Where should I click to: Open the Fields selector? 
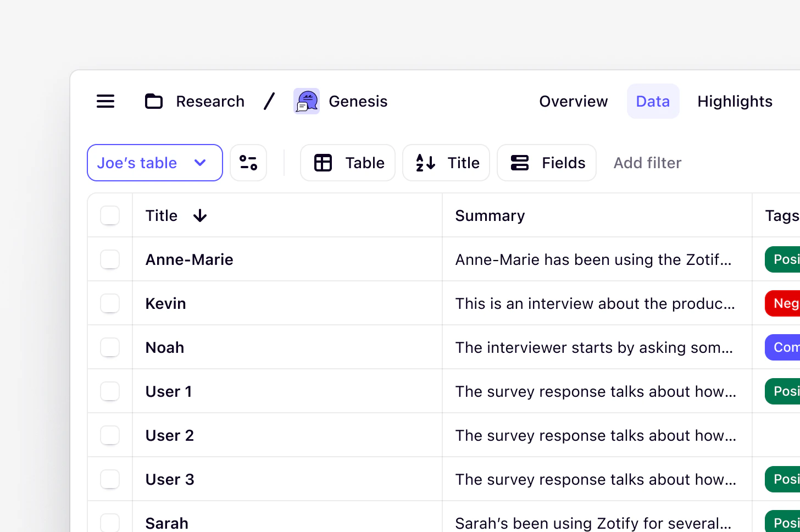click(547, 163)
